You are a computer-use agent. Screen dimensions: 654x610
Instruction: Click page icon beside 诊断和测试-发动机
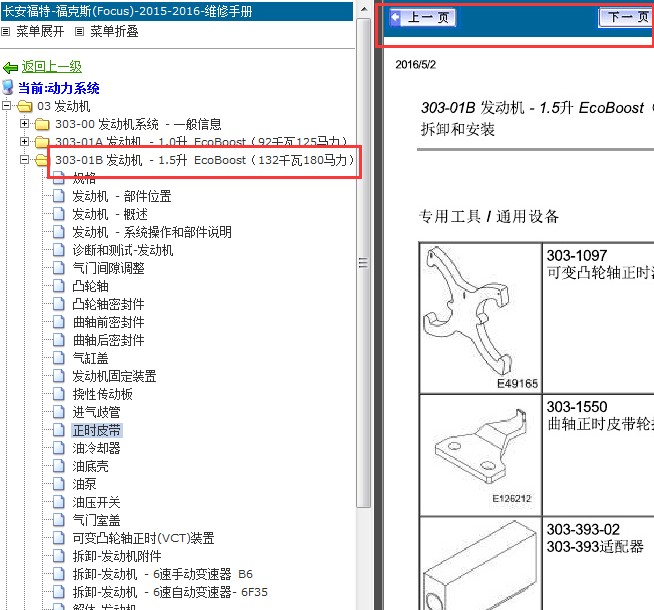click(59, 250)
